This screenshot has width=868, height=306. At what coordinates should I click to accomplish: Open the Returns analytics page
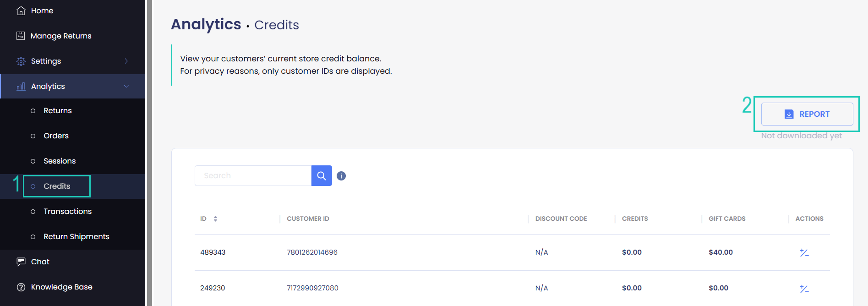click(58, 111)
